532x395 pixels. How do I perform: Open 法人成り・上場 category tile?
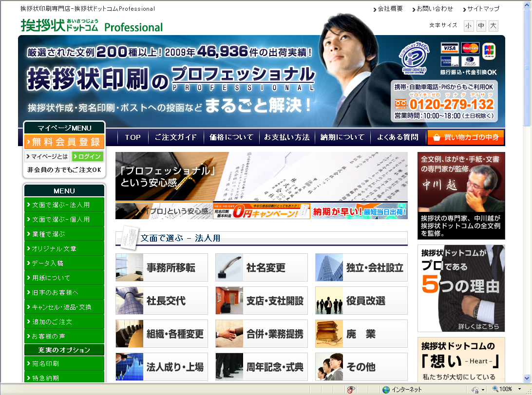pos(162,367)
